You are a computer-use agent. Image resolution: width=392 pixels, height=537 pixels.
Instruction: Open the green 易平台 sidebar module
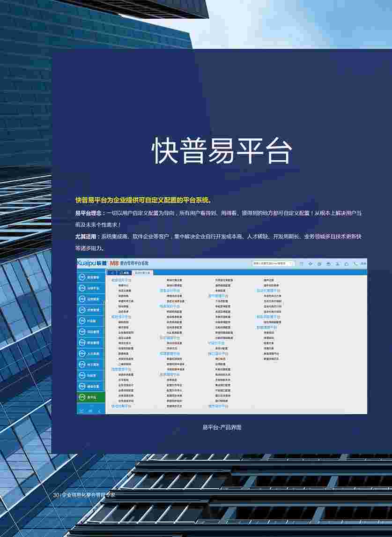[91, 397]
